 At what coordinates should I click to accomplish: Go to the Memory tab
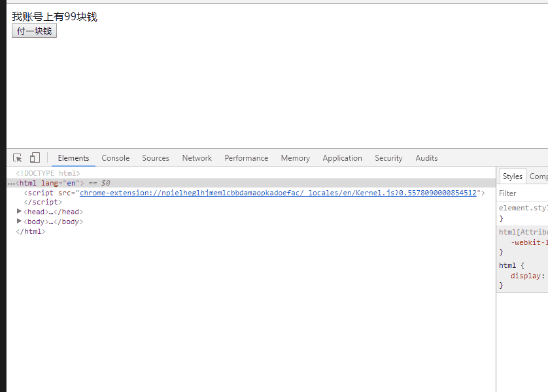296,158
